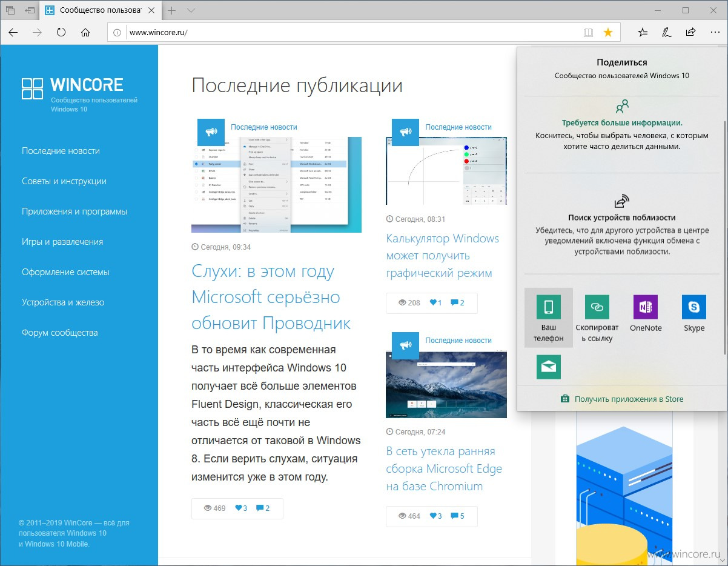Click the Forward navigation arrow
This screenshot has height=566, width=728.
click(x=37, y=33)
